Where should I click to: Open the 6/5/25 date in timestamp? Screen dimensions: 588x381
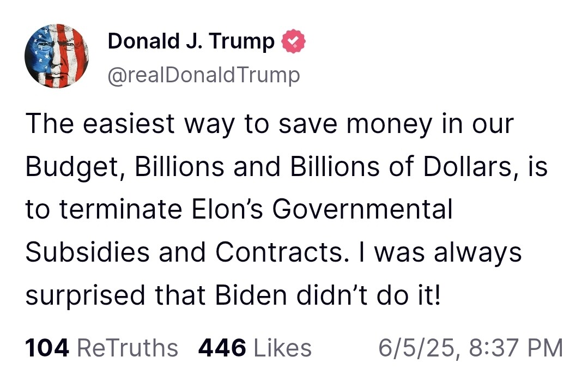(417, 348)
